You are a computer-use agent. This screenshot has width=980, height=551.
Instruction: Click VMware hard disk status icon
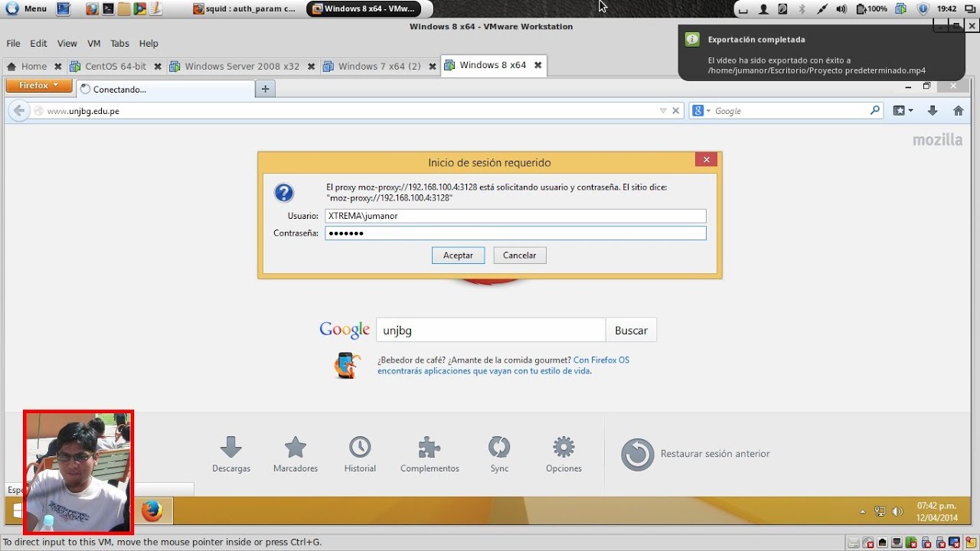pyautogui.click(x=854, y=543)
